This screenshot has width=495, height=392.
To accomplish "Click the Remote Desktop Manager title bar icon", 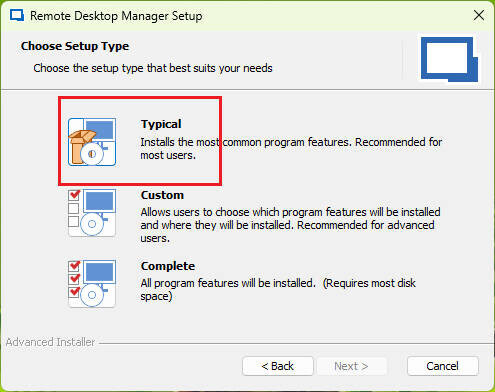I will pyautogui.click(x=17, y=16).
